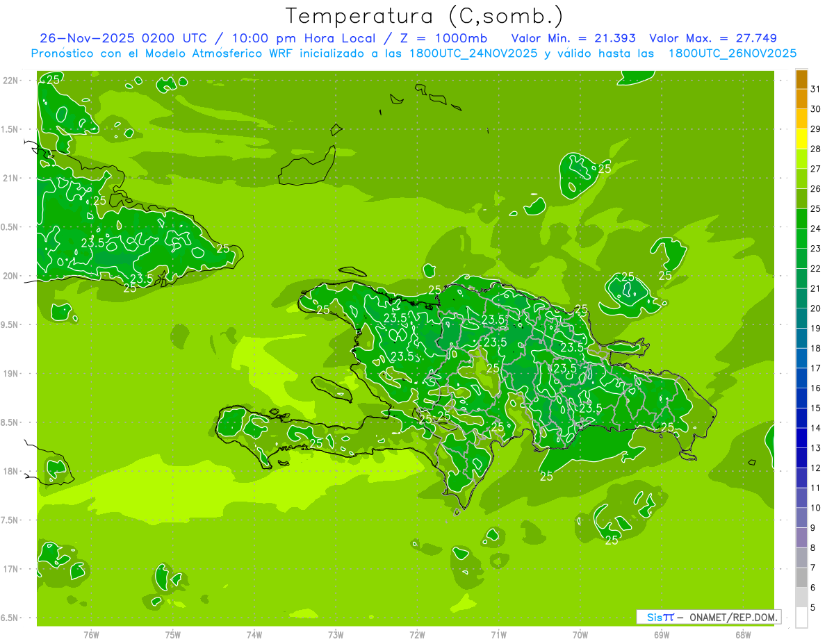834x644 pixels.
Task: Click the '31' legend scale value
Action: [x=816, y=89]
